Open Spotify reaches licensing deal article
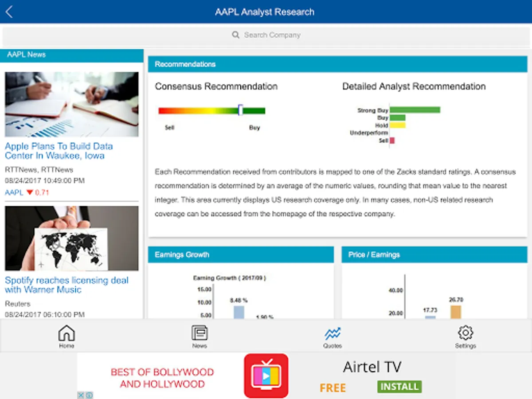This screenshot has height=399, width=532. click(66, 285)
